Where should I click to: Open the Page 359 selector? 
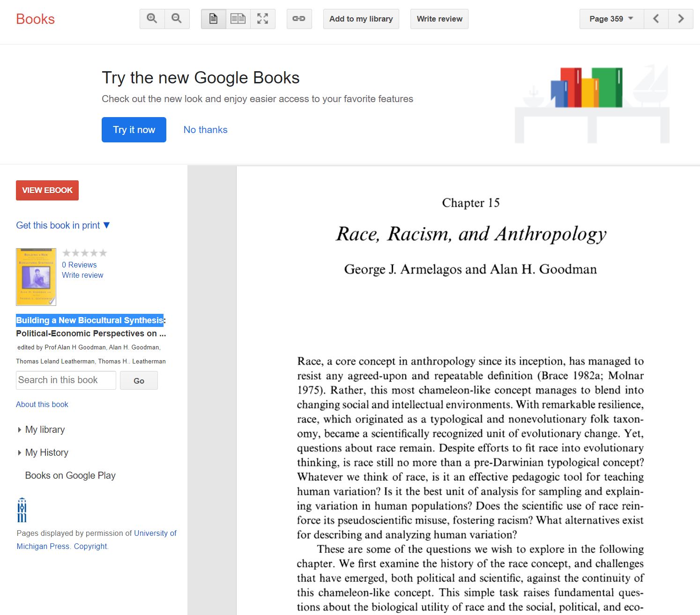611,19
